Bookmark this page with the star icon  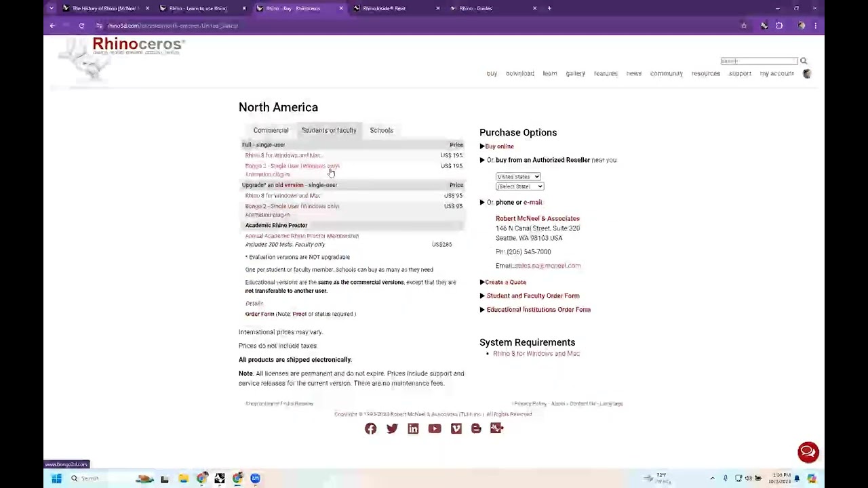point(744,26)
